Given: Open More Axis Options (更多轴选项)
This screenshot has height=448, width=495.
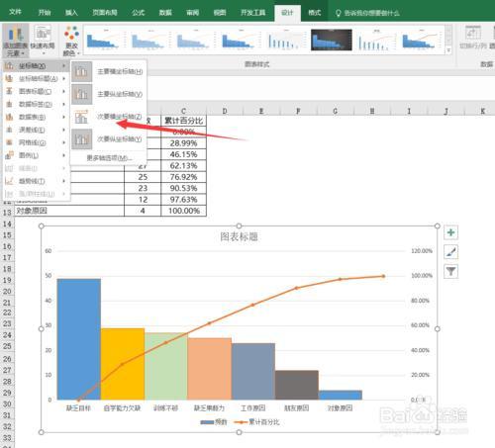Looking at the screenshot, I should tap(109, 158).
